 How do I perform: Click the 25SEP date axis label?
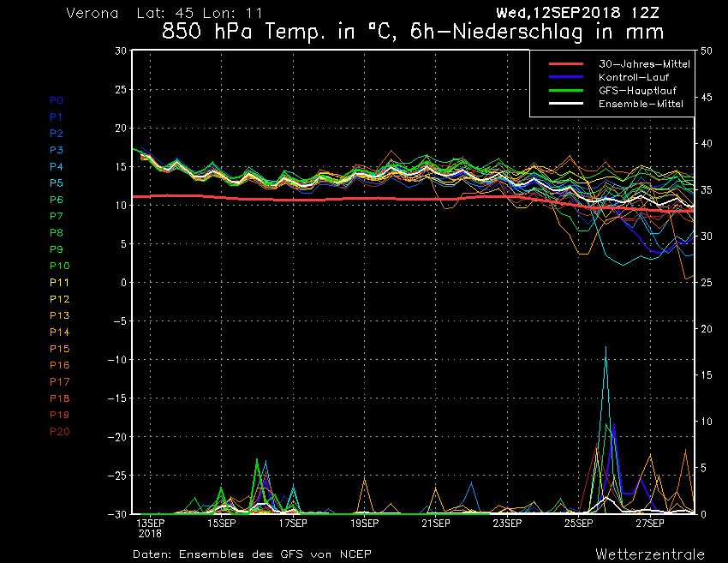coord(579,522)
